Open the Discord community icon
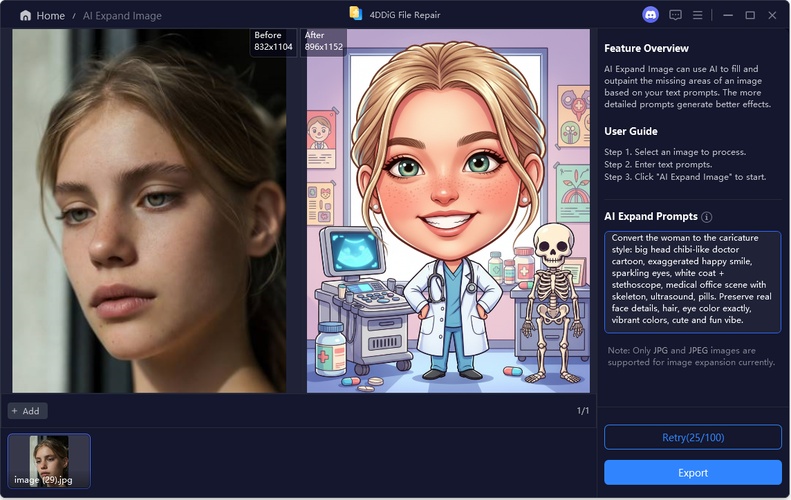The image size is (791, 500). pyautogui.click(x=650, y=15)
